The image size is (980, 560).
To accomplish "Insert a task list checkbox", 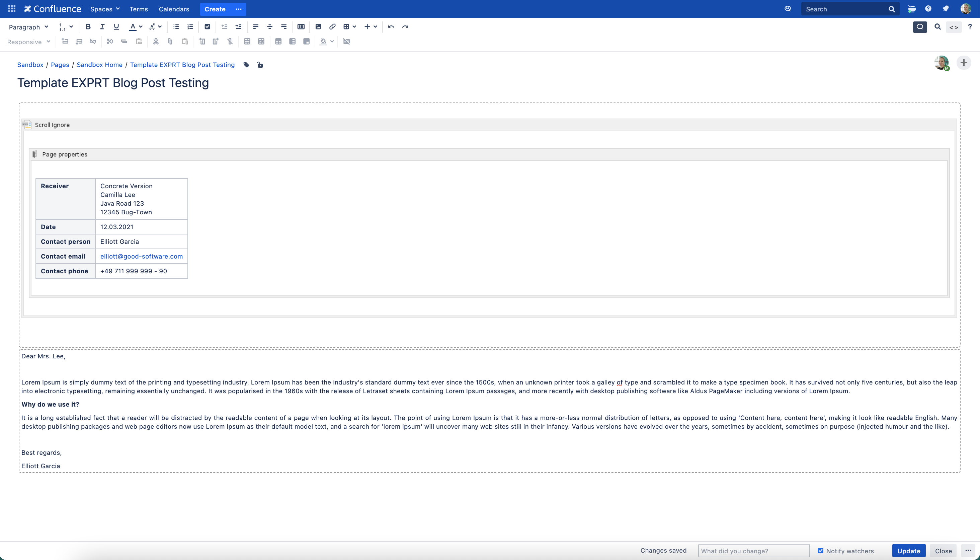I will pyautogui.click(x=207, y=26).
